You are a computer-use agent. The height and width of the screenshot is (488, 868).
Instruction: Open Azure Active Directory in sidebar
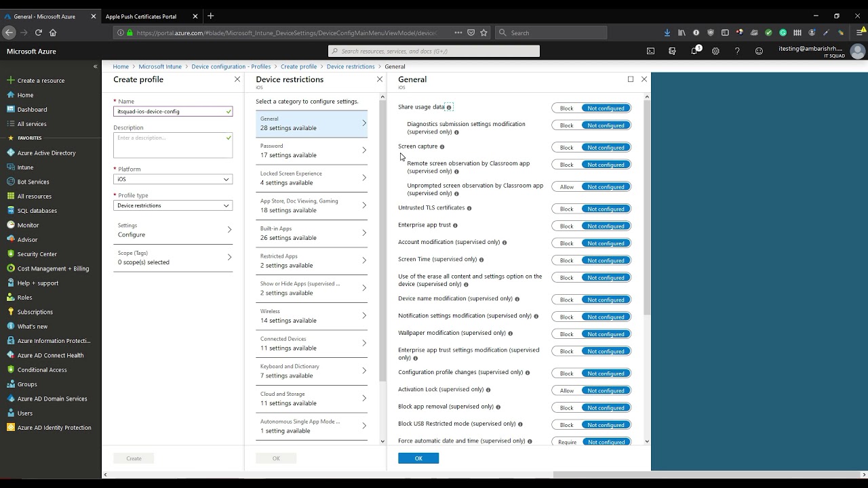[46, 152]
